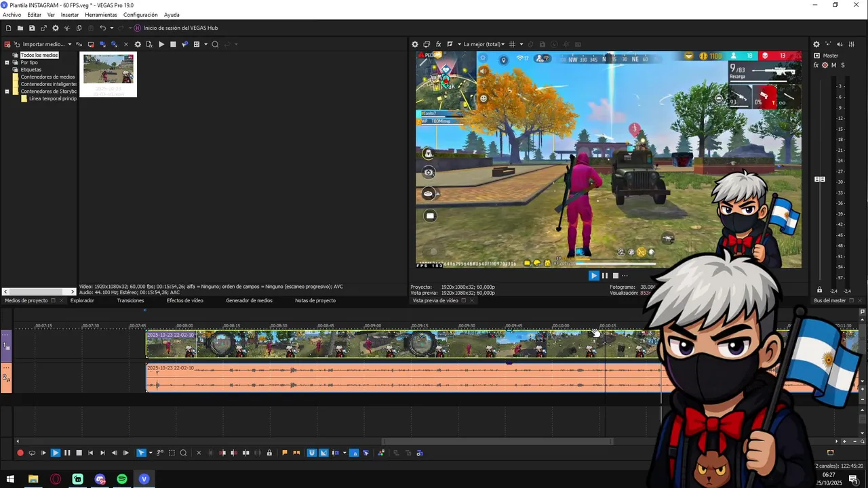Jump to the project start with Go to Start

(x=90, y=453)
